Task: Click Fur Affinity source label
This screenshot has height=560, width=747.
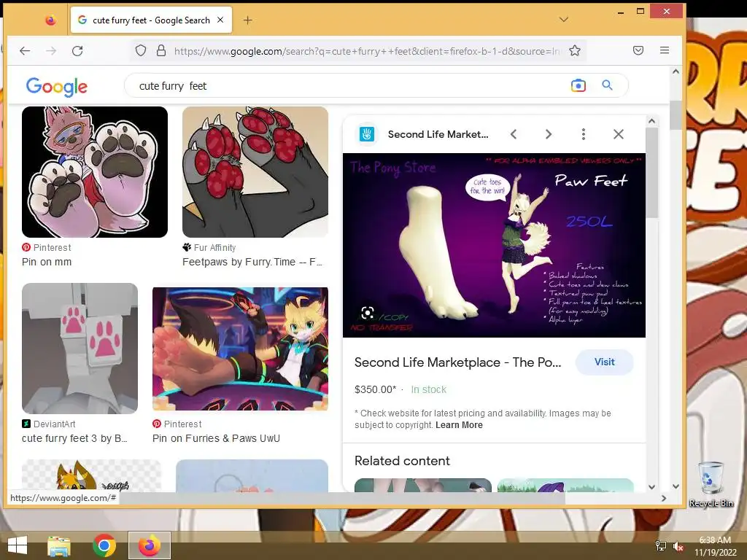Action: pos(215,248)
